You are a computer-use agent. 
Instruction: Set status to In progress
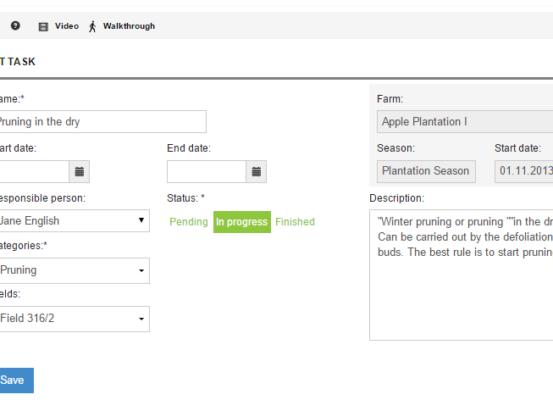[x=242, y=222]
